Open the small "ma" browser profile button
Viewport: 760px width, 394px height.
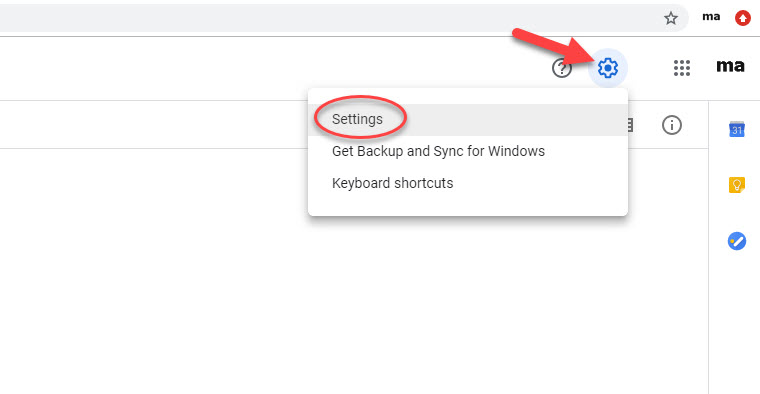point(711,17)
